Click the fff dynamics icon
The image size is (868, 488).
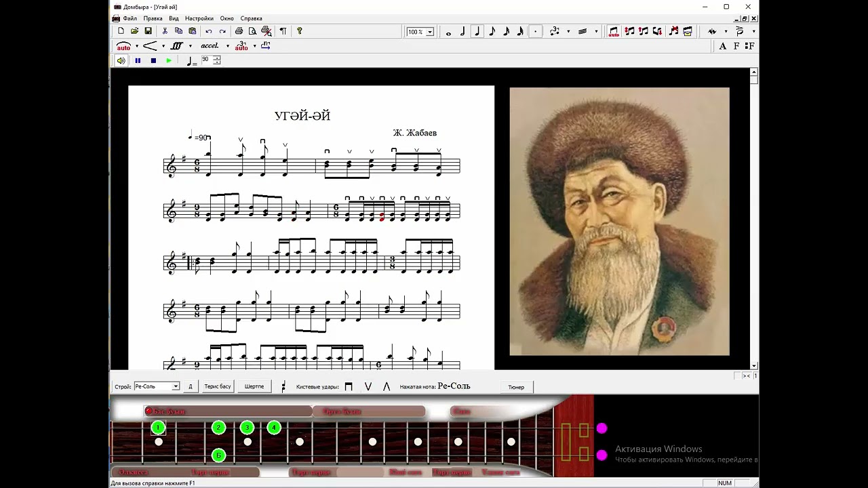coord(177,46)
